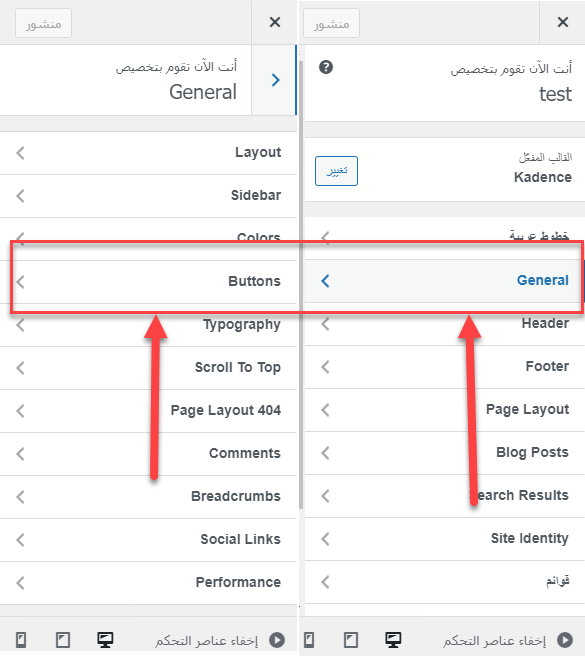Select desktop preview icon in left panel

point(105,640)
